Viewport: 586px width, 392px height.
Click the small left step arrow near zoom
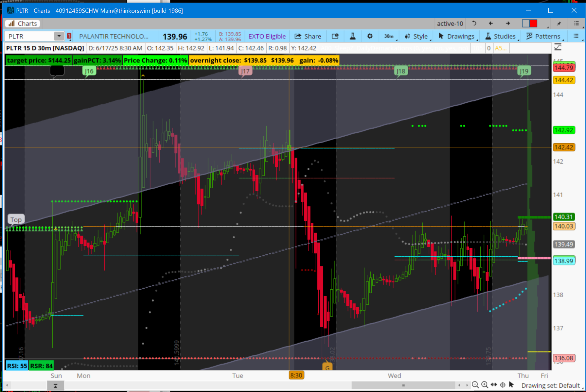pyautogui.click(x=459, y=385)
